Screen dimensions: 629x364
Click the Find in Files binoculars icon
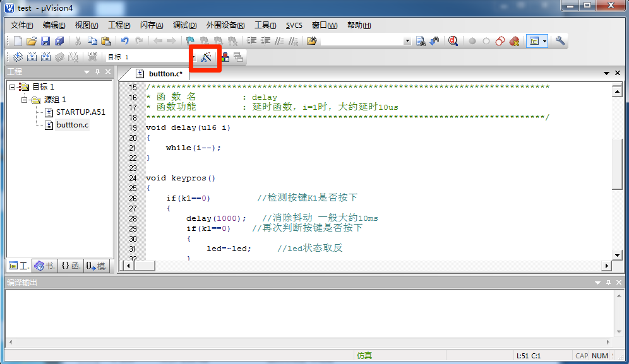pos(421,41)
